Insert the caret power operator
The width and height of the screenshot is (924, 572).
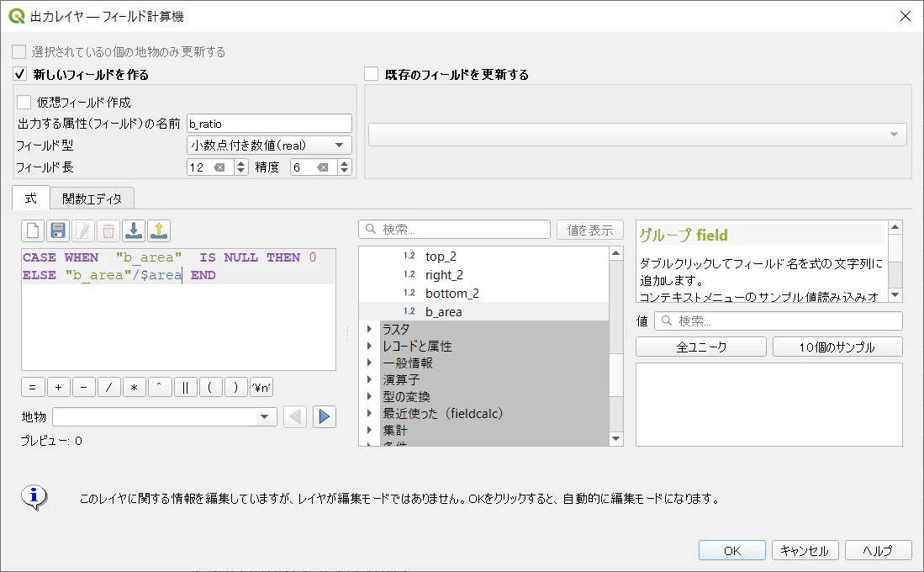tap(160, 388)
